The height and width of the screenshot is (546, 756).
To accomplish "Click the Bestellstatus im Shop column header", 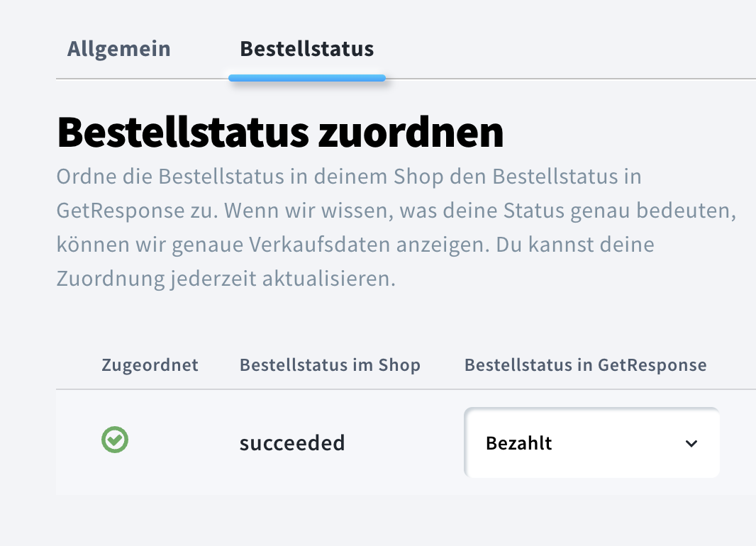I will click(x=329, y=364).
